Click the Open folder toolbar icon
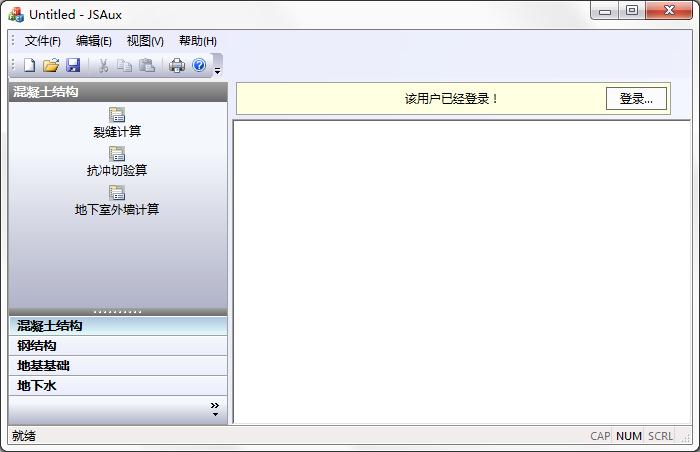 coord(51,65)
